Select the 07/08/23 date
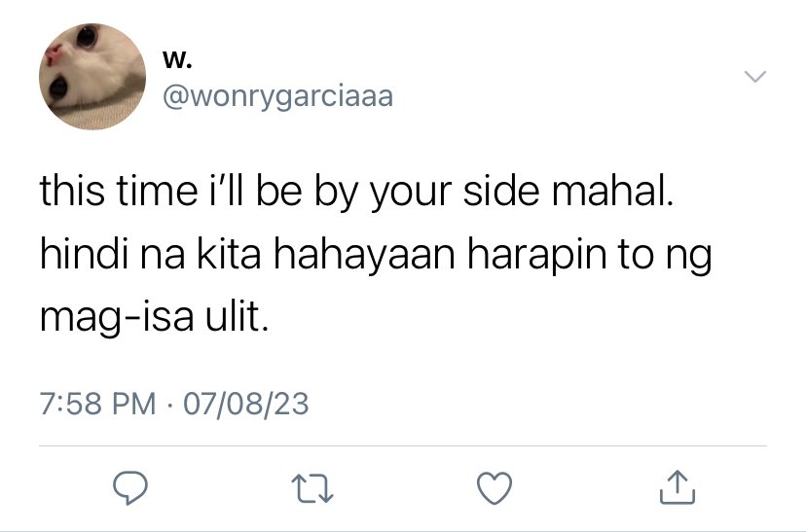806x532 pixels. (x=246, y=404)
